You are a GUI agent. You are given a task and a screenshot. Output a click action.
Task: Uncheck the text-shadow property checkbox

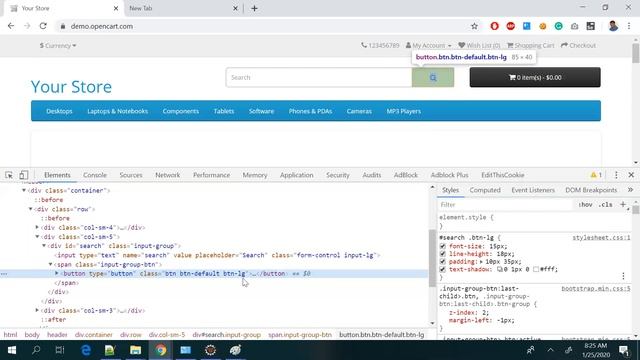pos(443,270)
